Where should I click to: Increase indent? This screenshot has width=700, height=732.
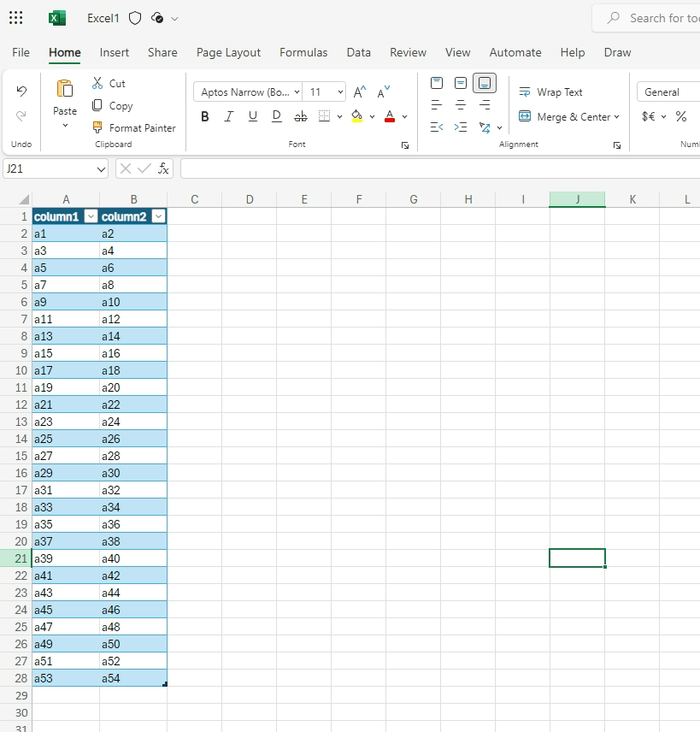[461, 127]
